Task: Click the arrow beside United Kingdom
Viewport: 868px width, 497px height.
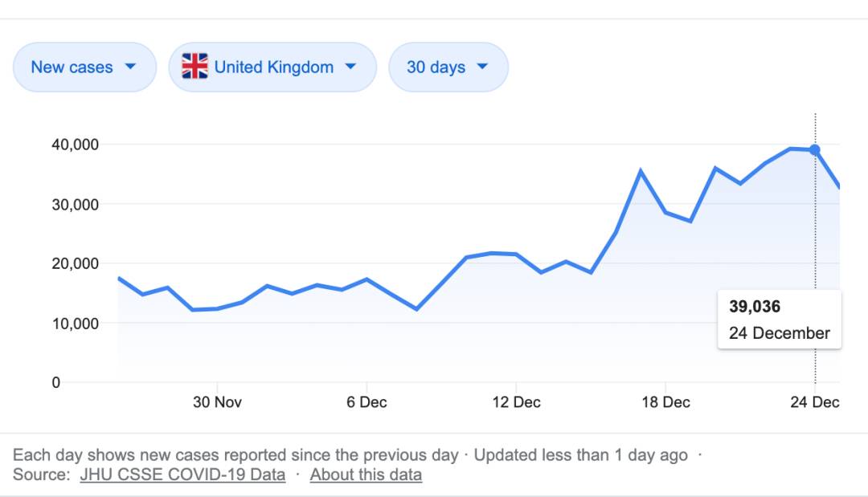Action: (350, 67)
